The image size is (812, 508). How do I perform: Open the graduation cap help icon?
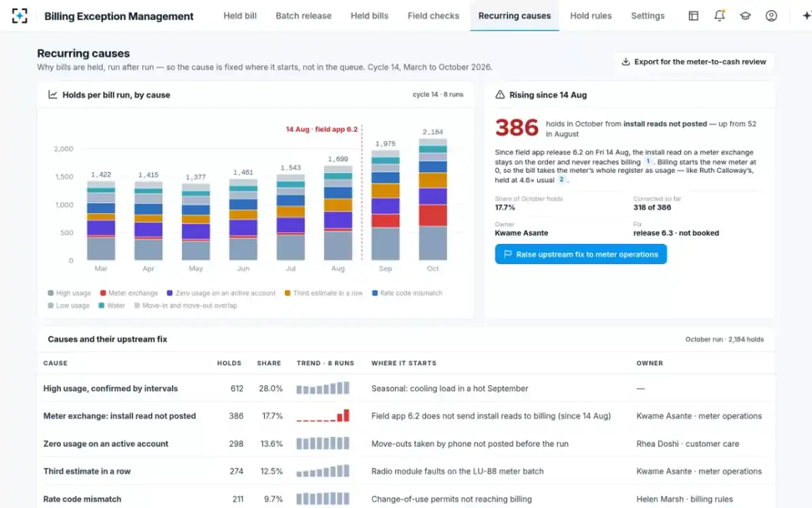745,16
